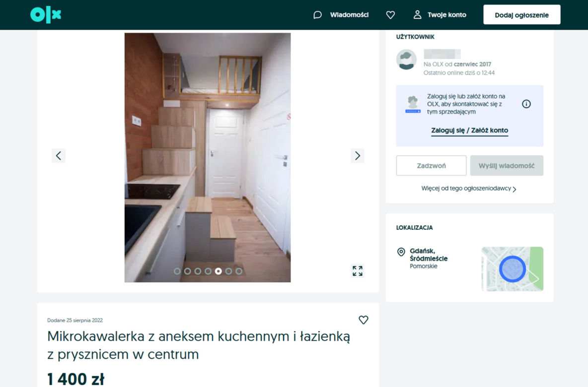Viewport: 588px width, 387px height.
Task: Click the chat bubble icon in header
Action: coord(318,15)
